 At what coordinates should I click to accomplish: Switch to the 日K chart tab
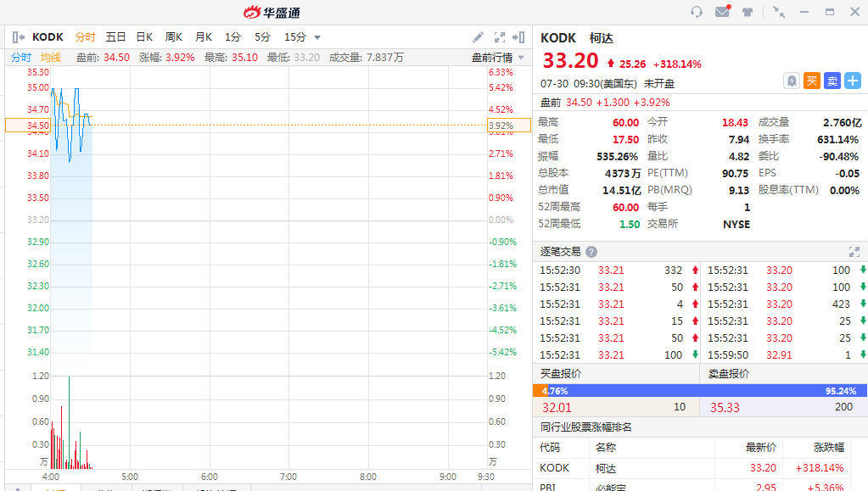coord(145,37)
